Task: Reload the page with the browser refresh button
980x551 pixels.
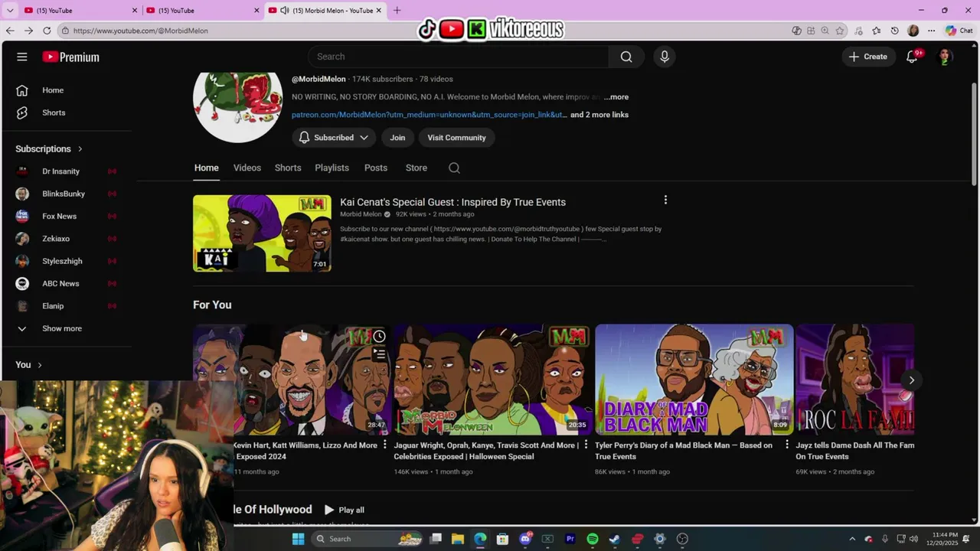Action: tap(47, 31)
